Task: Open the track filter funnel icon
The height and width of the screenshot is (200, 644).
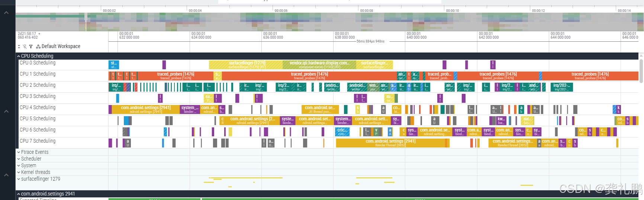Action: coord(30,47)
